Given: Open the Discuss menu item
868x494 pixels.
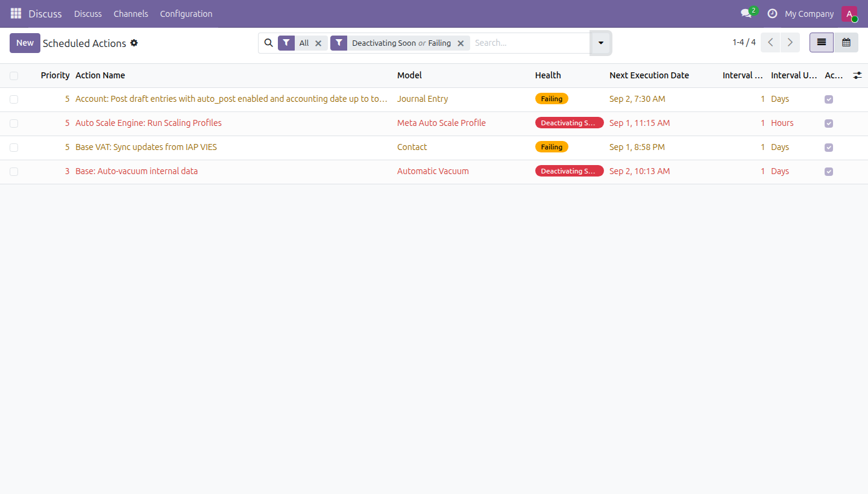Looking at the screenshot, I should click(x=88, y=13).
